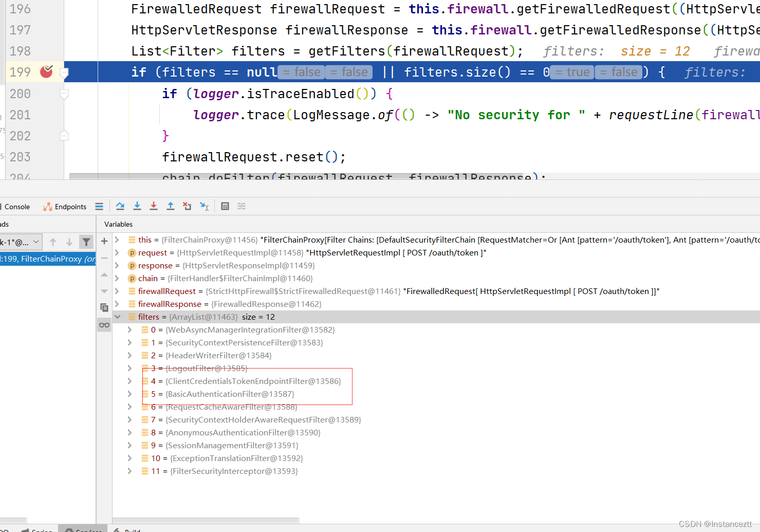Toggle the breakpoint on line 199
This screenshot has width=760, height=532.
pos(46,72)
